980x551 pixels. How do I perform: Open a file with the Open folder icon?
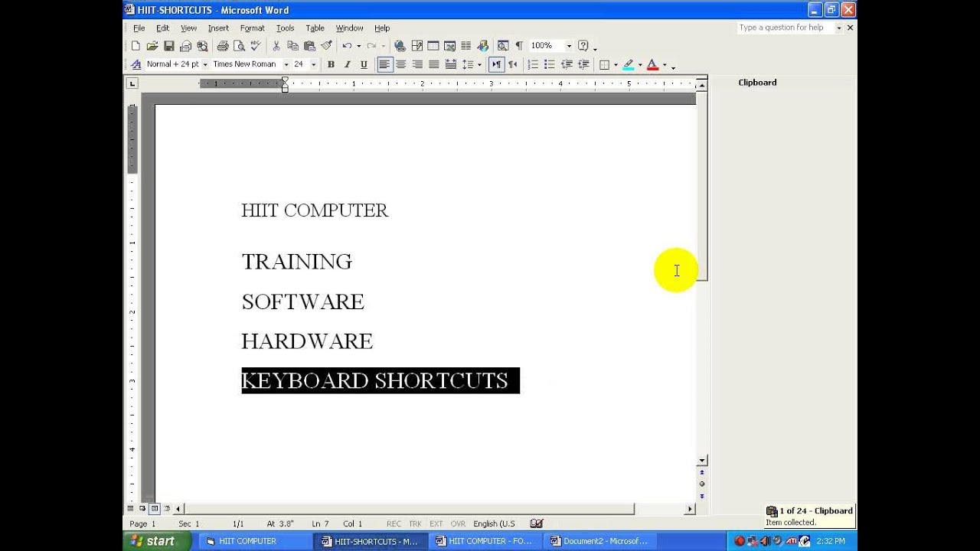point(152,46)
